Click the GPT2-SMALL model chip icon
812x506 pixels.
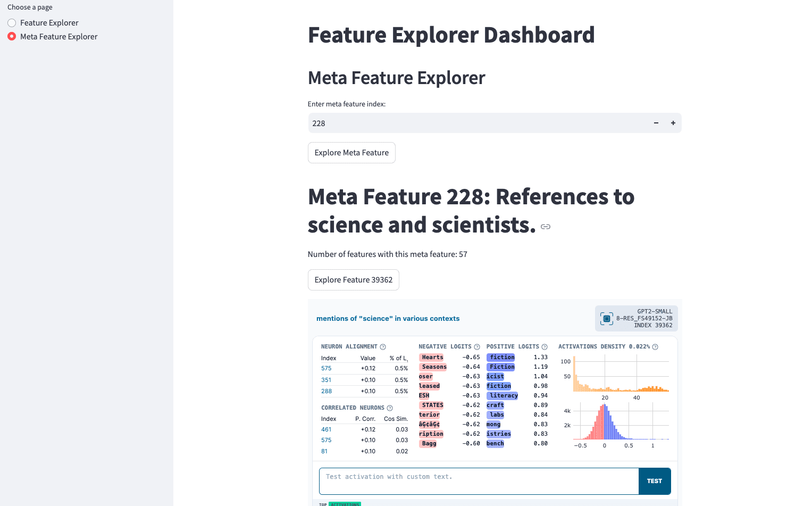tap(606, 319)
